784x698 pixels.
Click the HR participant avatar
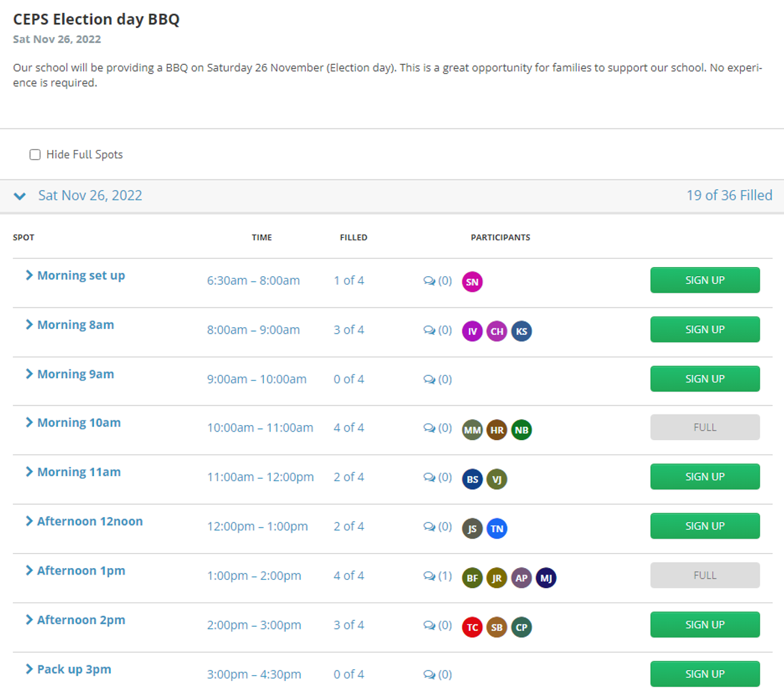point(497,430)
